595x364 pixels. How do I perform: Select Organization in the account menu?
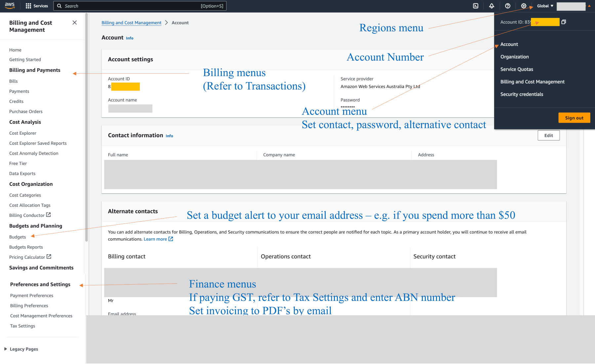click(514, 57)
